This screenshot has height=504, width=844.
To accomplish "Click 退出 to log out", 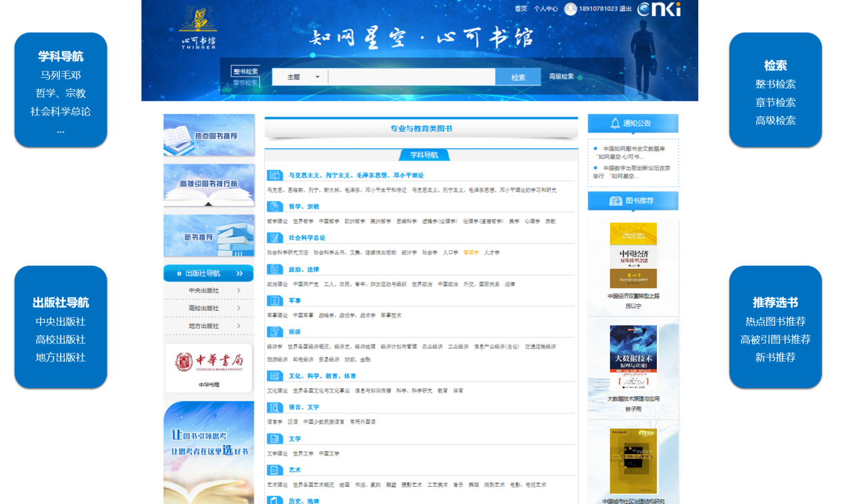I will (626, 9).
